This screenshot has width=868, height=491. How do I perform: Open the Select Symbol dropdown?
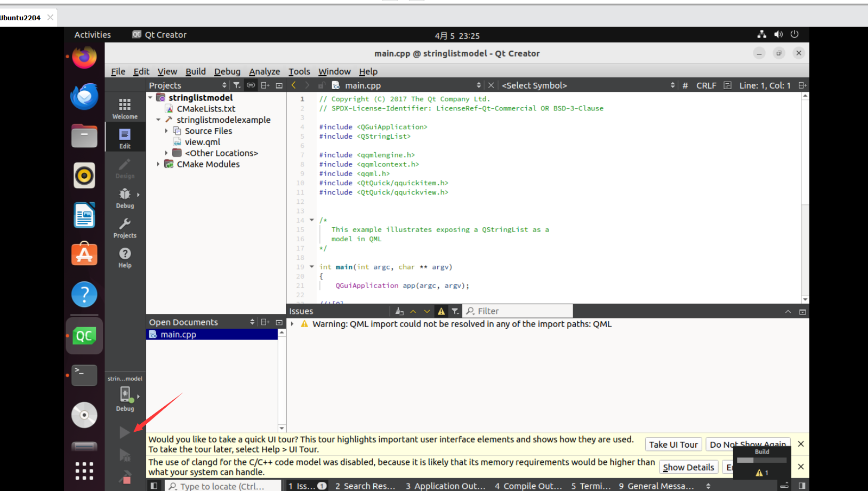coord(588,85)
